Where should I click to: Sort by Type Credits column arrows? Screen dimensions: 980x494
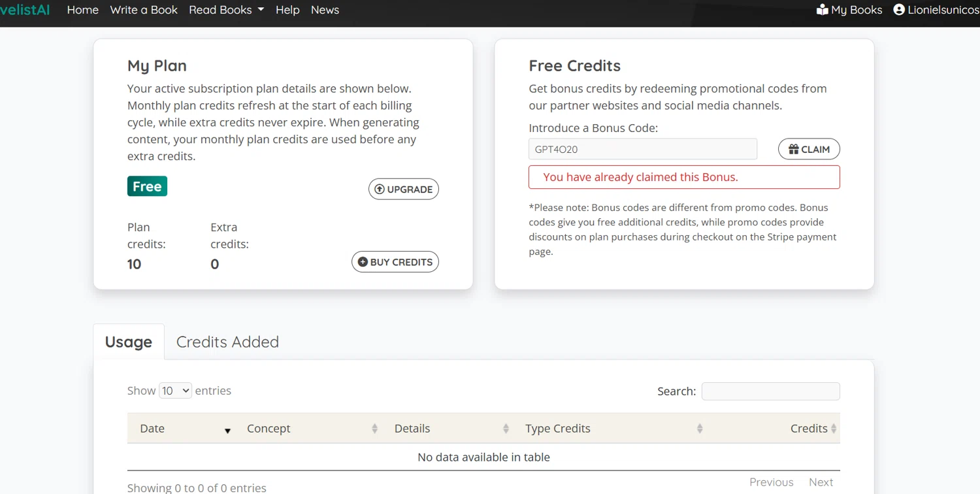point(700,429)
